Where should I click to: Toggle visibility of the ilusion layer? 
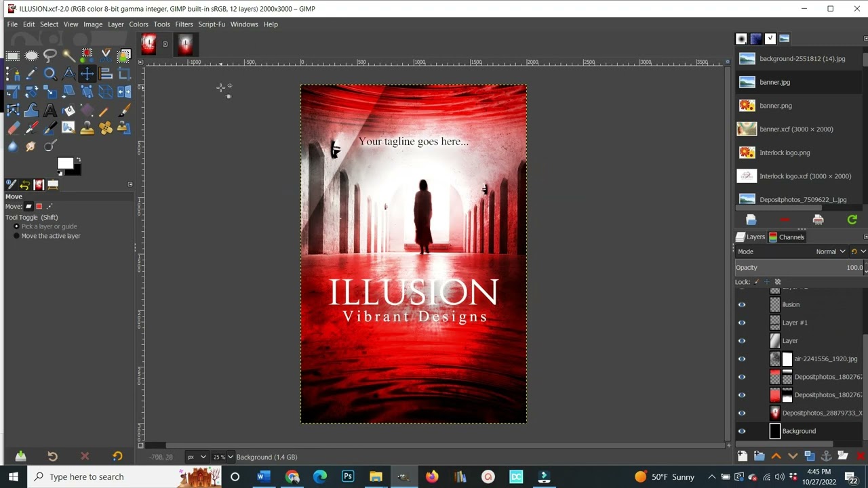pos(741,305)
